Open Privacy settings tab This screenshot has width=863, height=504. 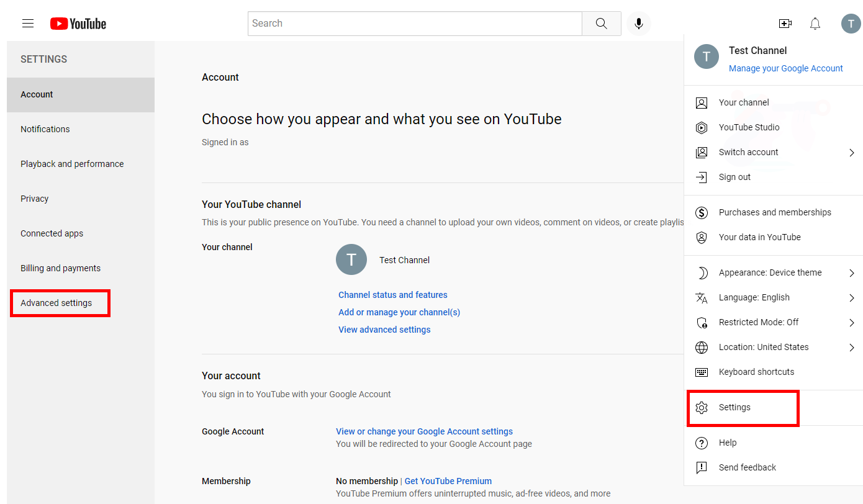click(81, 199)
